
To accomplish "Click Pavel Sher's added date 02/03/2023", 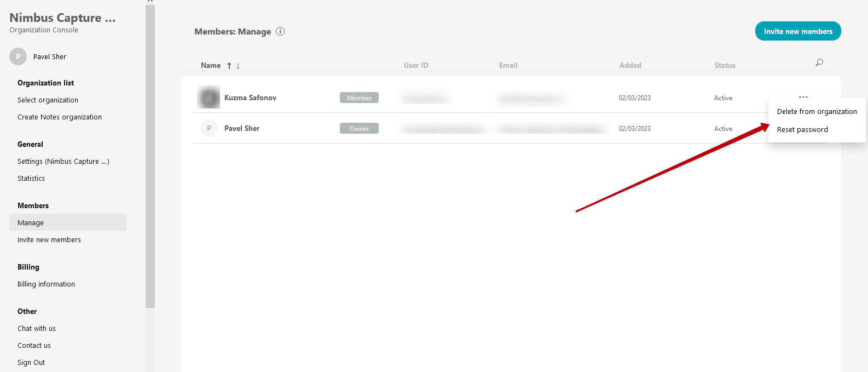I will (635, 129).
